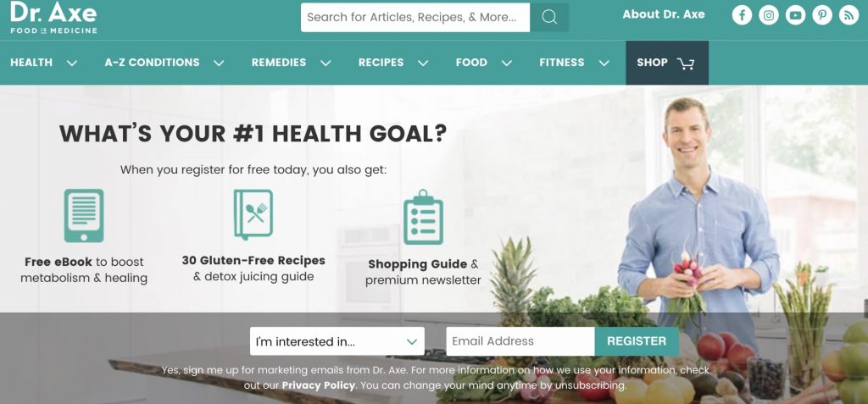868x404 pixels.
Task: Click the Dr. Axe logo
Action: (53, 17)
